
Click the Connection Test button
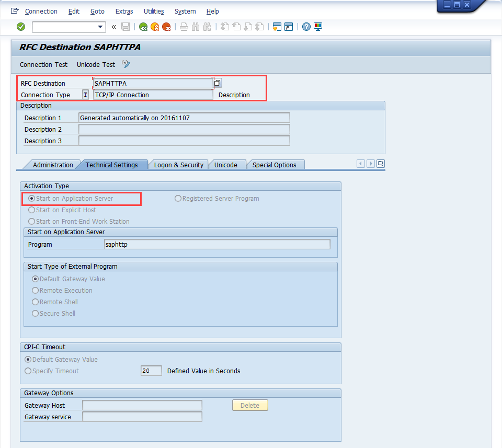[43, 65]
